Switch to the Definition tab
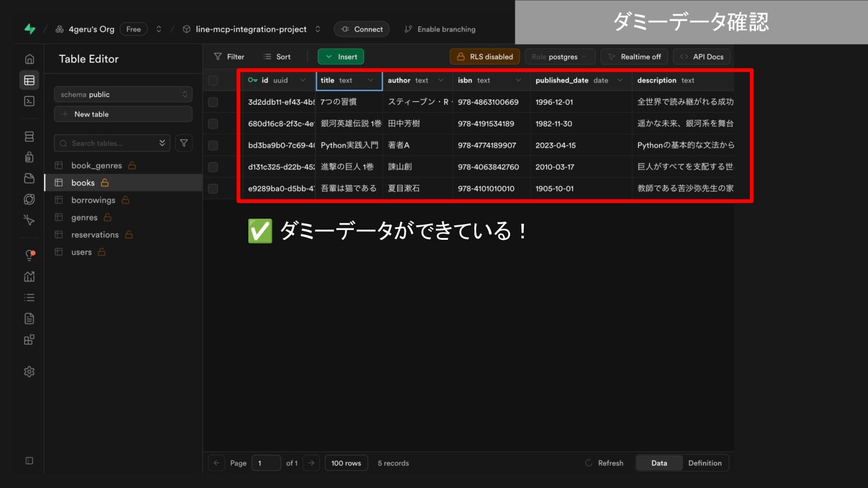Viewport: 868px width, 488px height. [705, 463]
